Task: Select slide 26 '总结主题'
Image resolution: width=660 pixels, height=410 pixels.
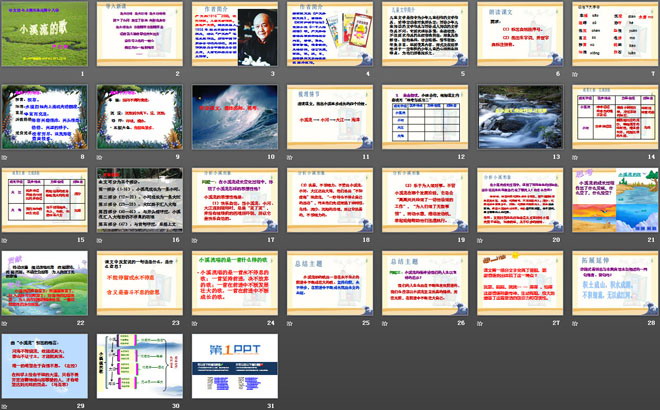Action: click(425, 283)
